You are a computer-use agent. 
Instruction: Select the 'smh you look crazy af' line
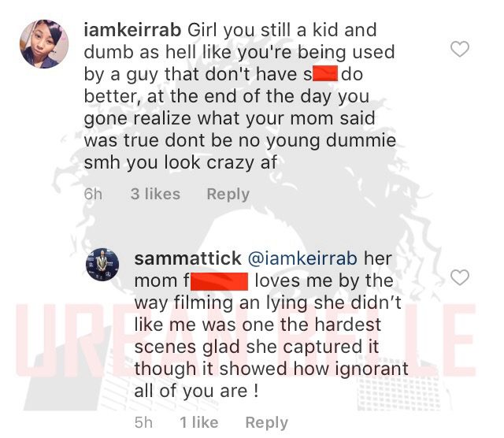180,162
